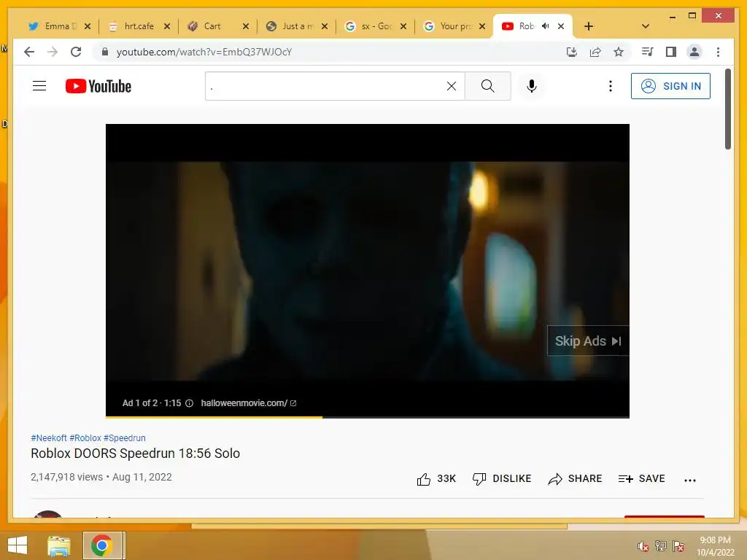Open the #Speedrun hashtag link
Viewport: 747px width, 560px height.
(x=124, y=438)
